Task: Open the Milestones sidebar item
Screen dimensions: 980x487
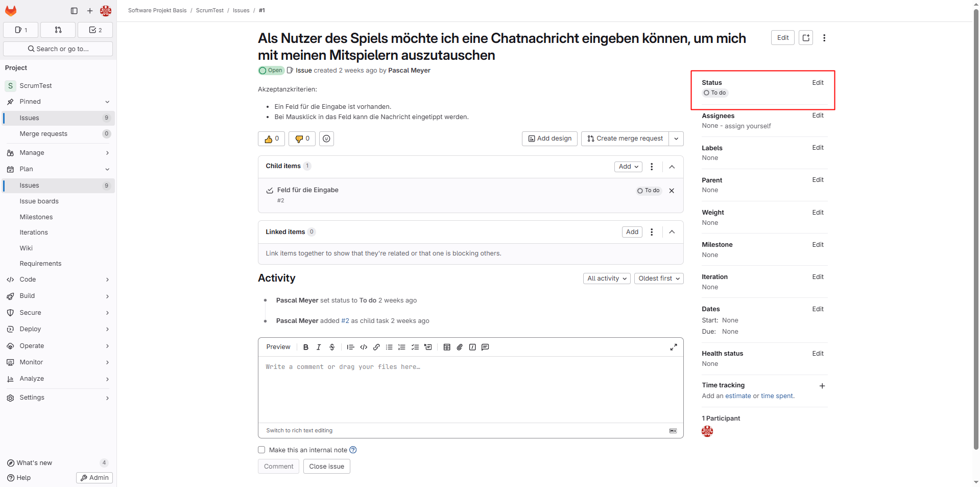Action: [36, 217]
